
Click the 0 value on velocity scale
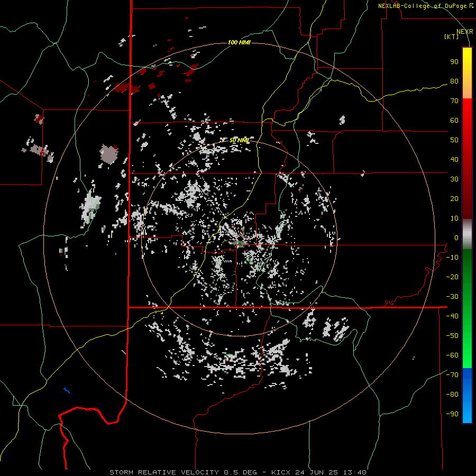pyautogui.click(x=456, y=238)
